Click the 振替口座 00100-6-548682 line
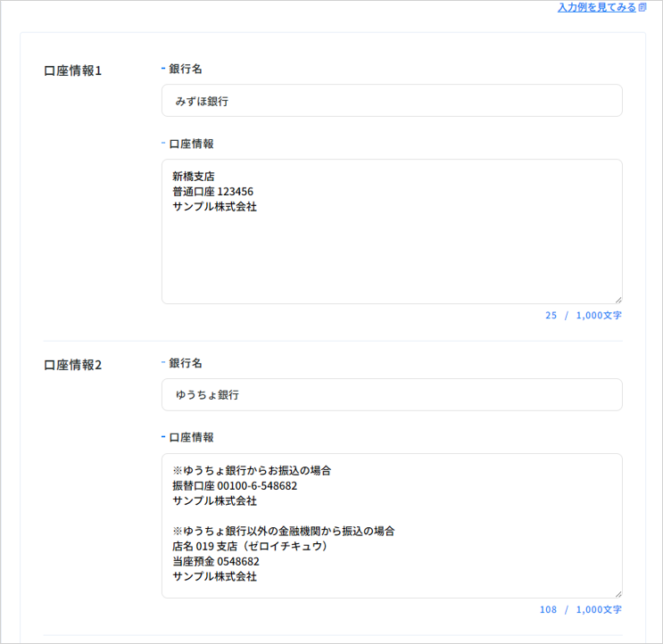The image size is (663, 644). (235, 486)
